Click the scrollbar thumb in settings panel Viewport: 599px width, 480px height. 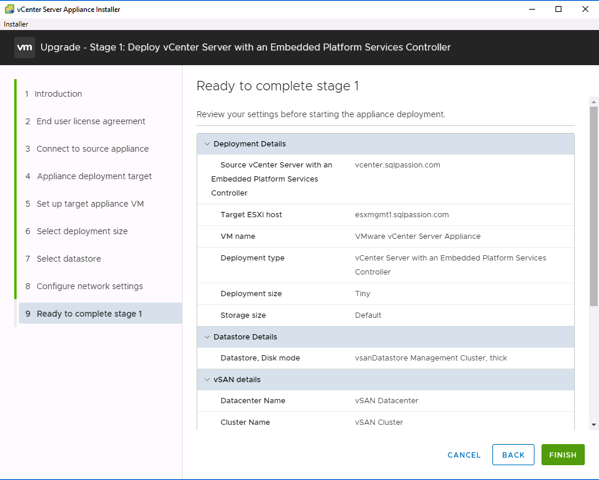coord(593,206)
